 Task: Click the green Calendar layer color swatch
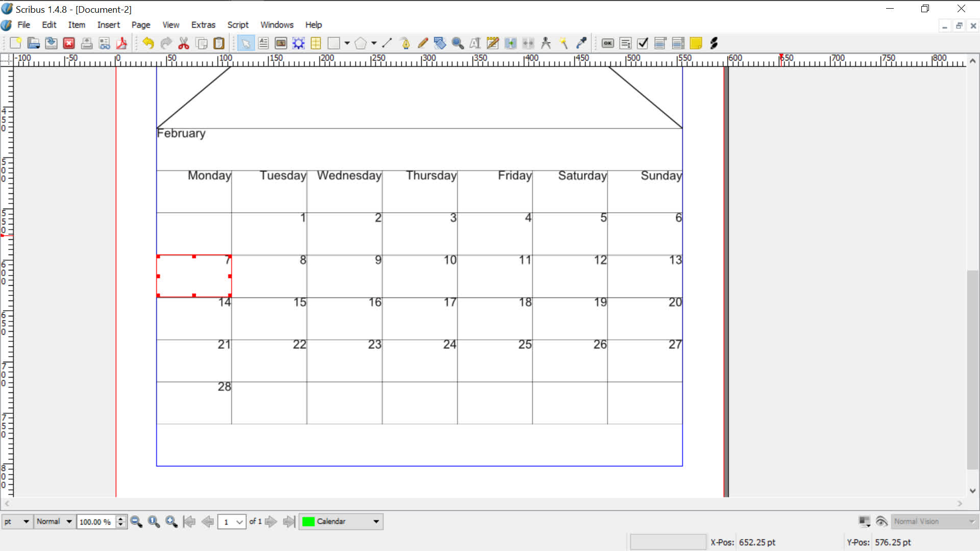308,521
